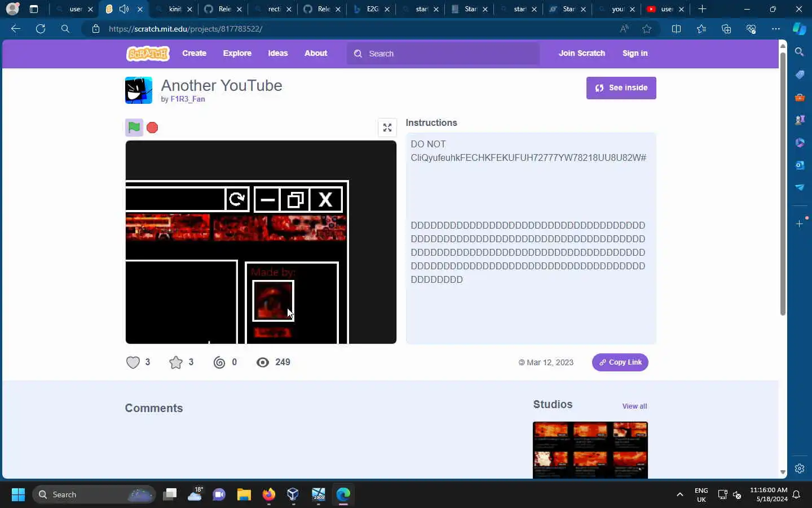
Task: Go back in the browser
Action: coord(16,29)
